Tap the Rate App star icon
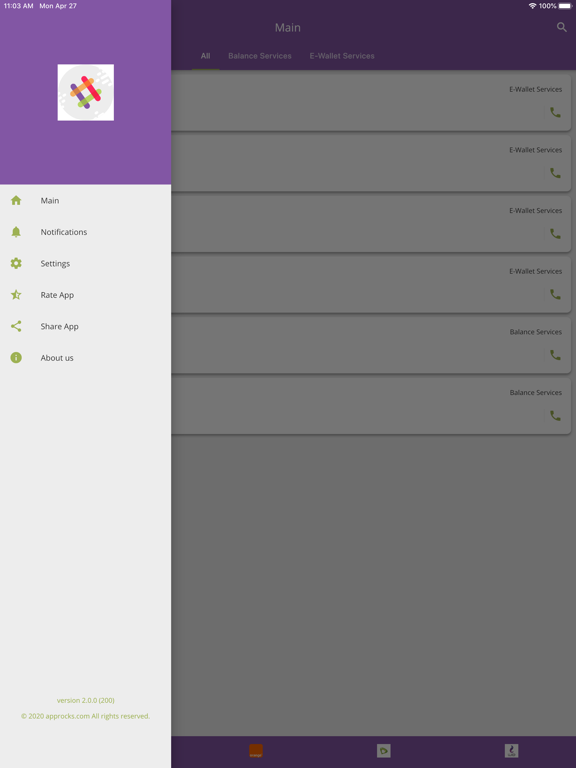 coord(16,295)
